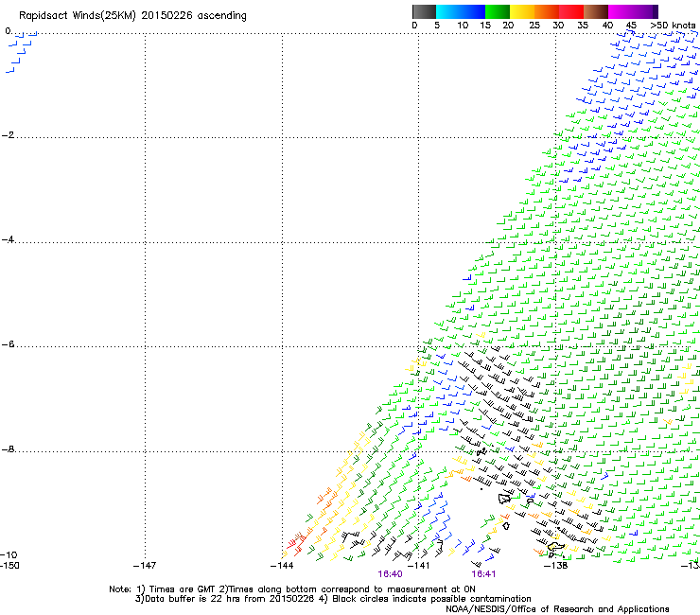Click the '-141' longitude axis label
This screenshot has height=615, width=700.
[x=419, y=566]
